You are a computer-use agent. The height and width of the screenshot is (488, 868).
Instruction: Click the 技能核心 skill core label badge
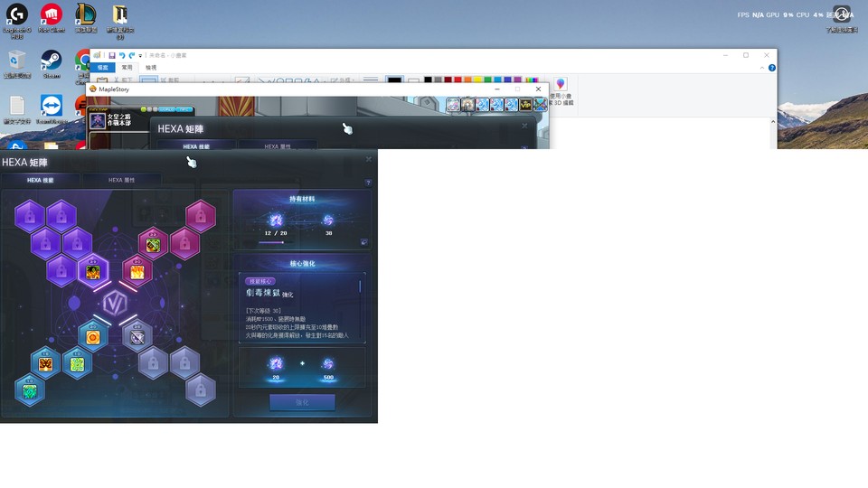click(x=259, y=282)
